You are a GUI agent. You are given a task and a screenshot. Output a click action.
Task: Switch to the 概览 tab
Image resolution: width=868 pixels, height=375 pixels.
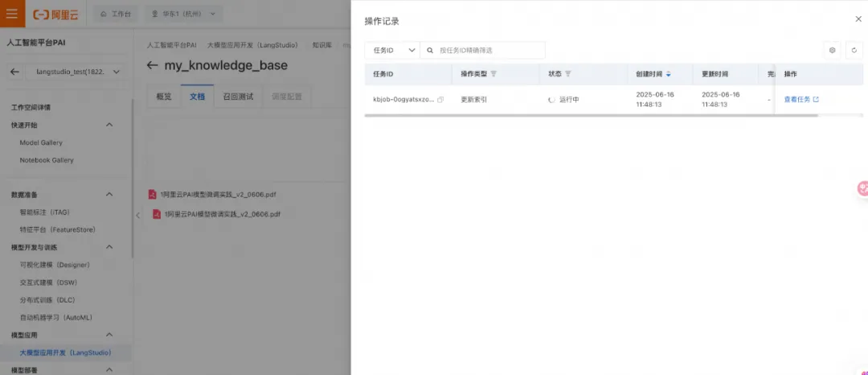point(164,97)
